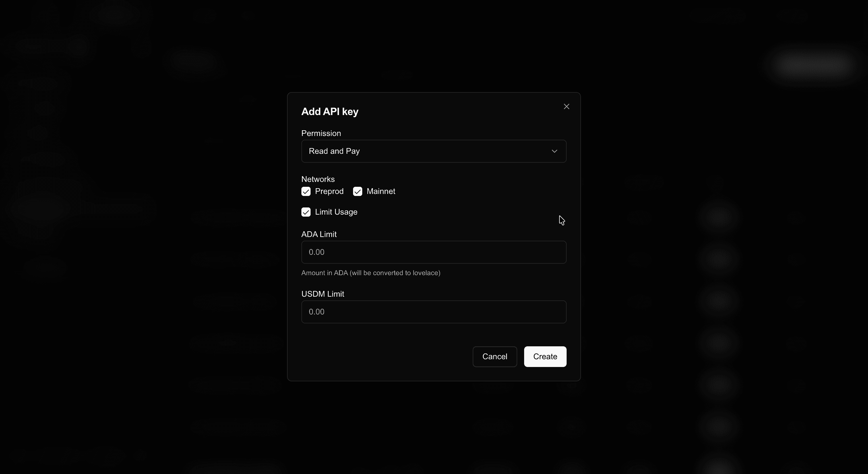Screen dimensions: 868x474
Task: Click the Preprod checkmark icon
Action: (x=306, y=191)
